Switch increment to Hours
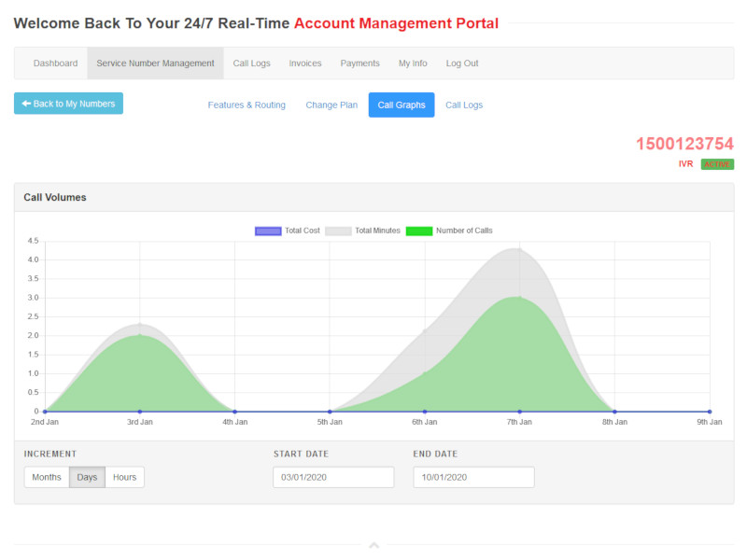This screenshot has height=560, width=747. tap(124, 477)
